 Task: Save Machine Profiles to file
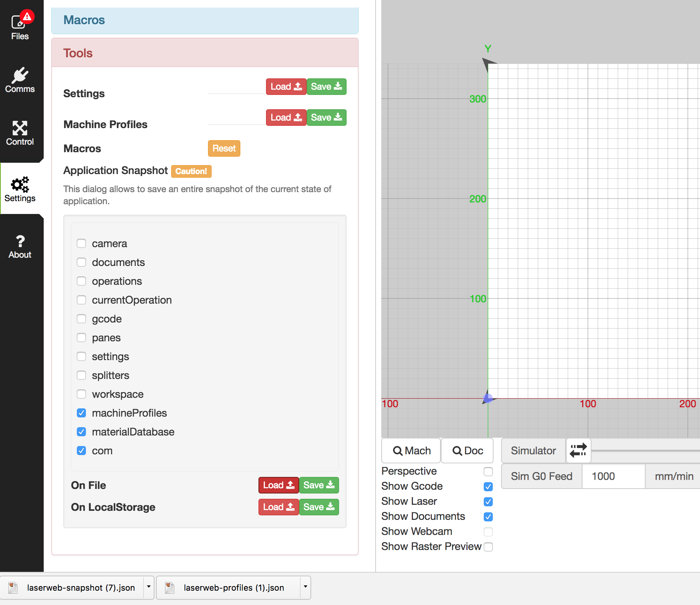pyautogui.click(x=326, y=118)
